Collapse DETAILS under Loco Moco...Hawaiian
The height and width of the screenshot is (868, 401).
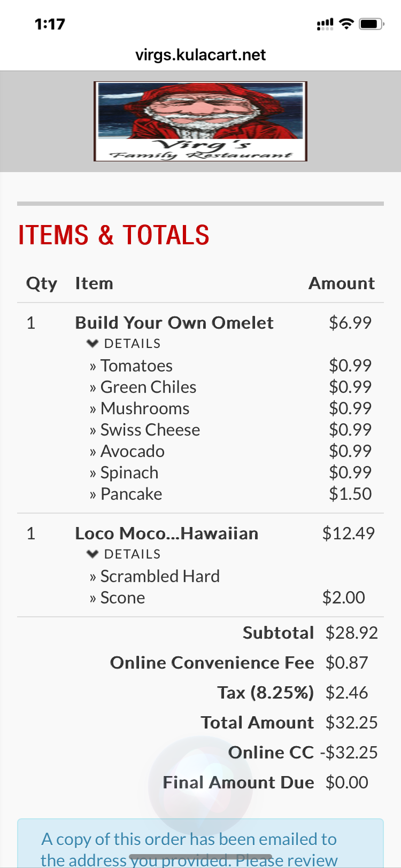click(x=124, y=554)
